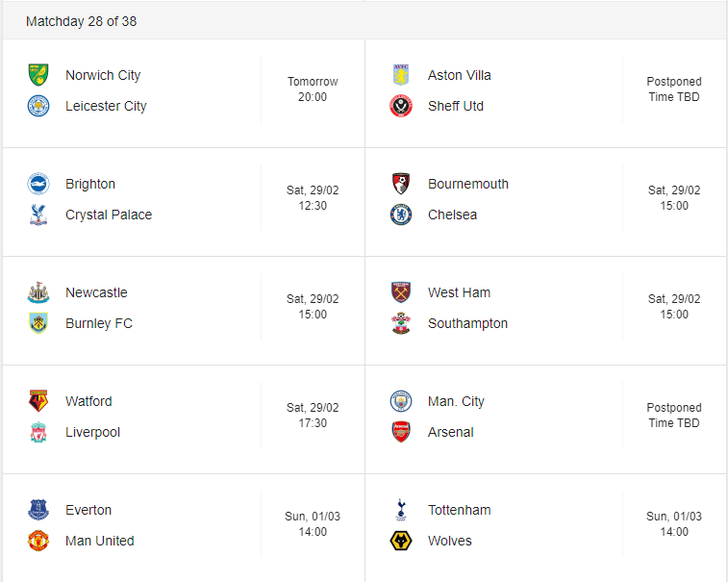The height and width of the screenshot is (582, 728).
Task: Select the West Ham club badge
Action: (401, 292)
